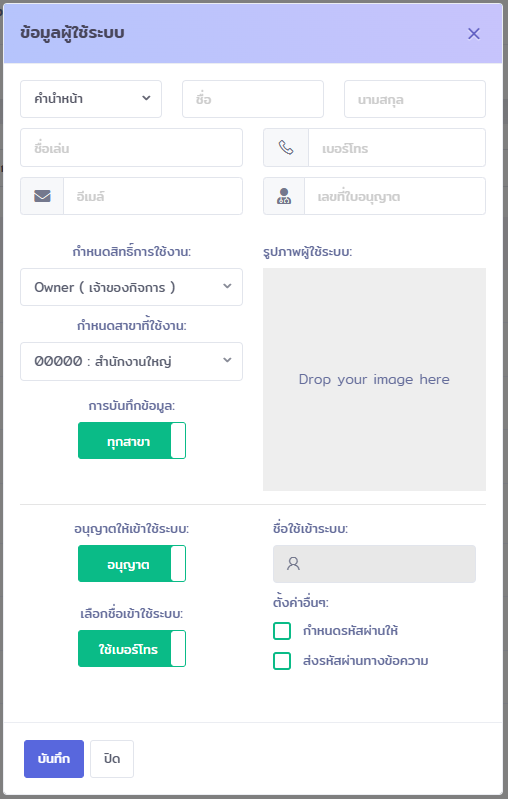508x799 pixels.
Task: Click the doctor icon beside license number
Action: (x=284, y=196)
